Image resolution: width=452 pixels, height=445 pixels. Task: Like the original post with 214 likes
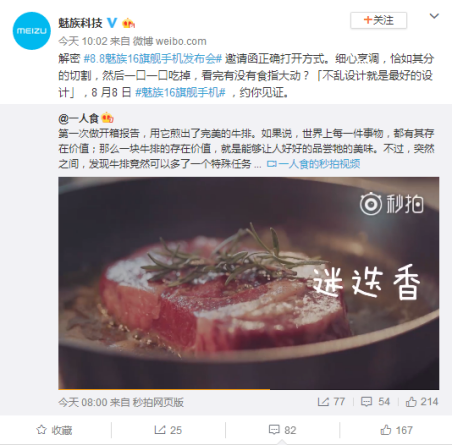[x=422, y=402]
